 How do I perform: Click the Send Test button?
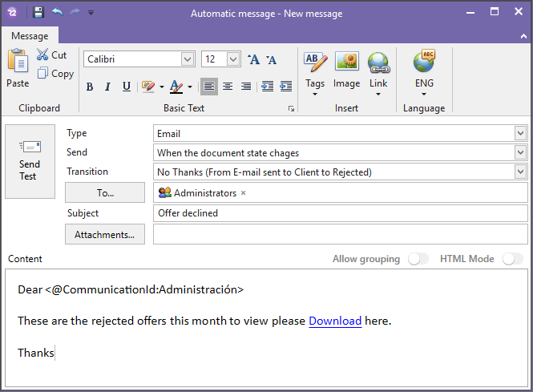pyautogui.click(x=30, y=161)
